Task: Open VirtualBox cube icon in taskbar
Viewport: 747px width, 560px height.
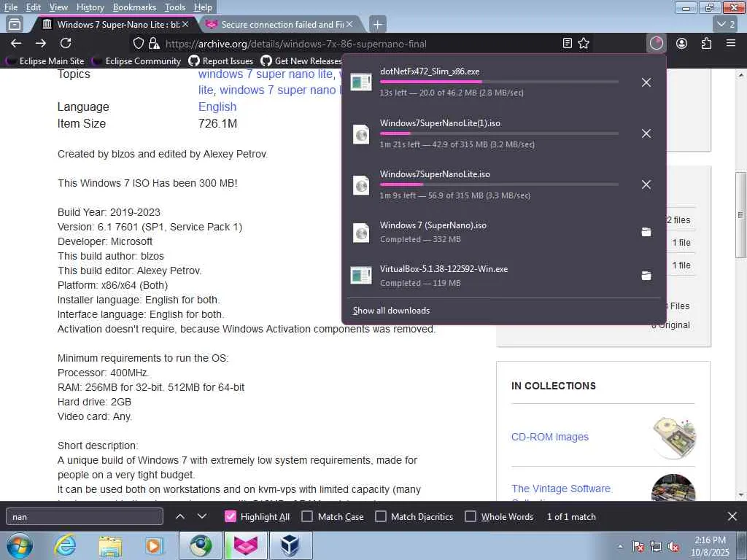Action: coord(290,545)
